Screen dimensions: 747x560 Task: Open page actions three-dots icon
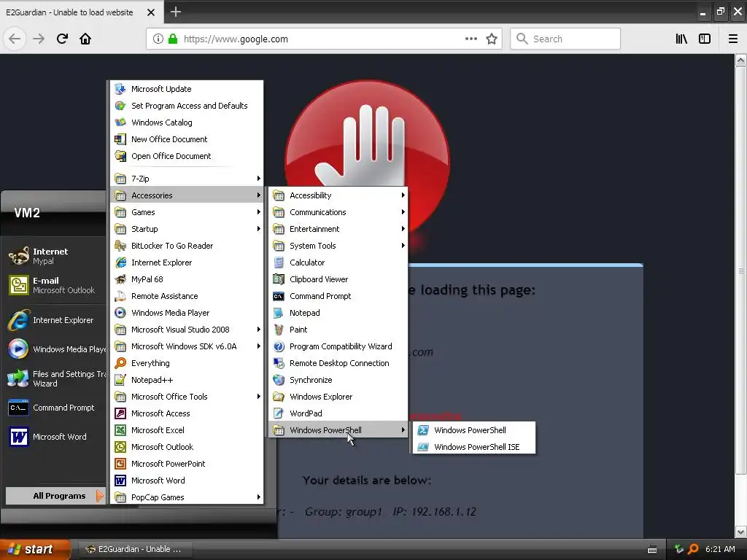pos(471,39)
